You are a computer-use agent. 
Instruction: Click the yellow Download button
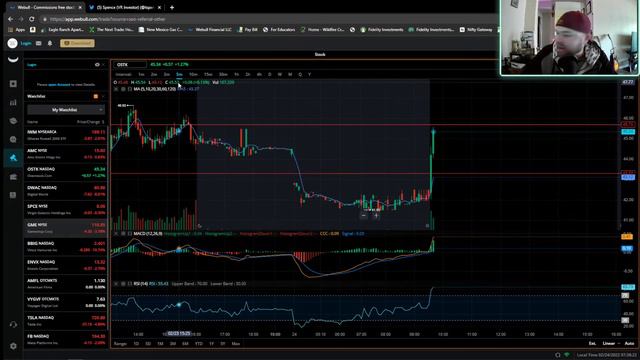(77, 43)
